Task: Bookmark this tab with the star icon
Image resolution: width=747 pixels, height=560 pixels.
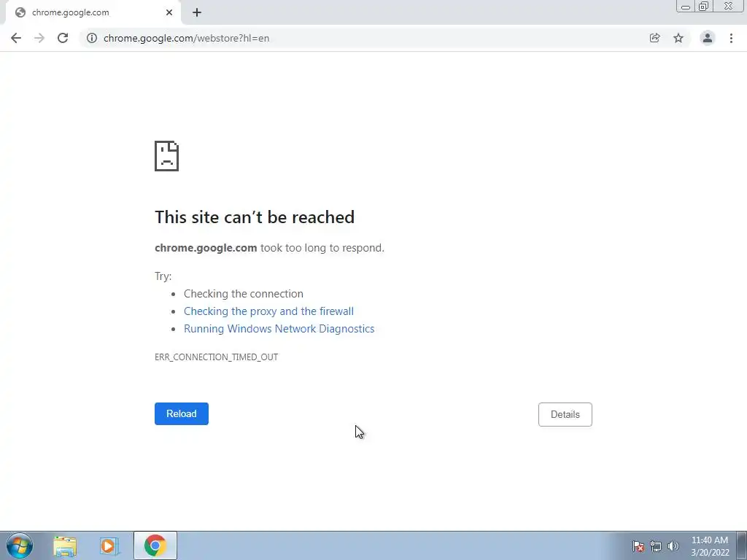Action: (678, 38)
